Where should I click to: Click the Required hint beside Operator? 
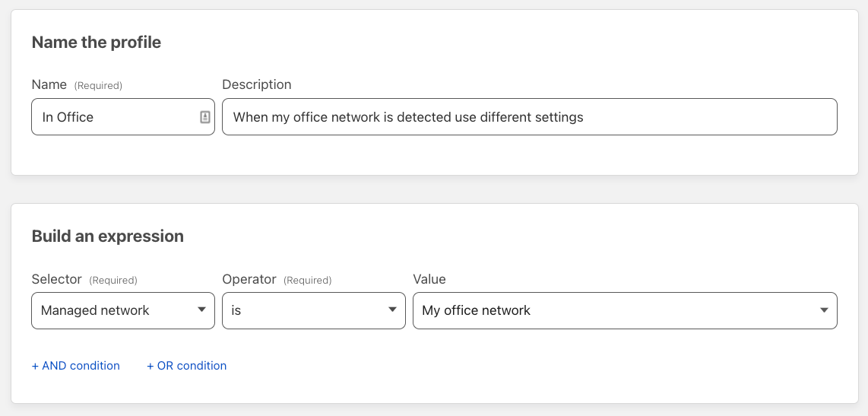coord(307,281)
